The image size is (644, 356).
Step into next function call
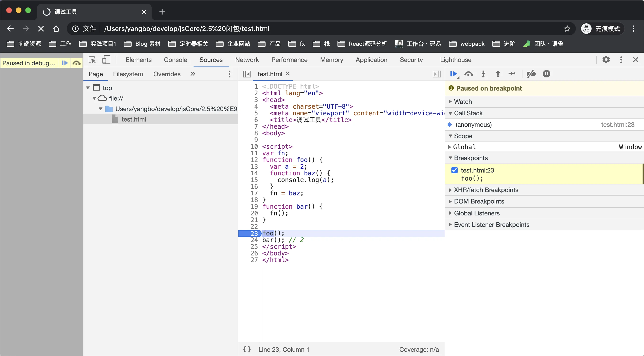pos(483,74)
